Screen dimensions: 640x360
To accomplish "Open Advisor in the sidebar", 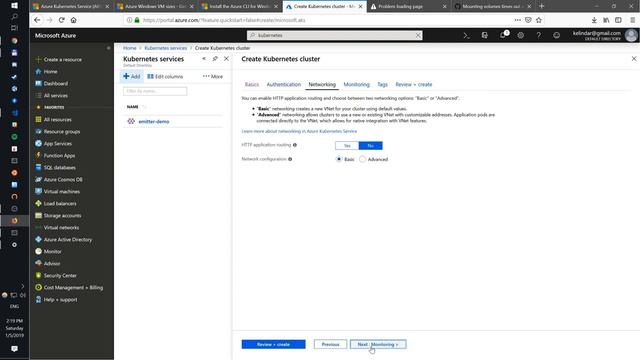I will 52,264.
